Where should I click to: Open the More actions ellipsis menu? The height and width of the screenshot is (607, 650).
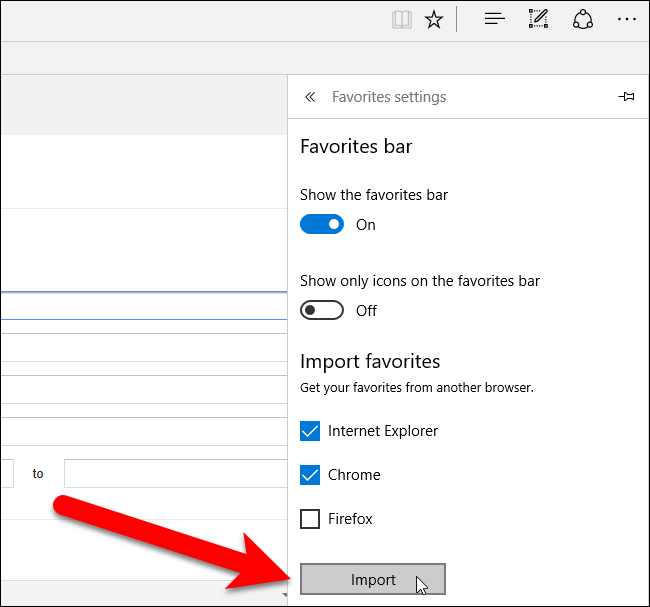(x=626, y=19)
